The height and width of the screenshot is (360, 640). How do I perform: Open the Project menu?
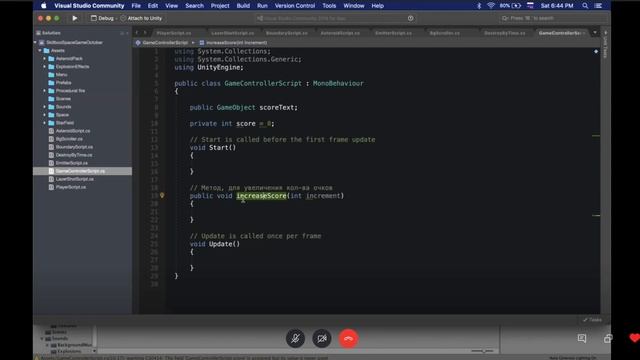(x=220, y=6)
